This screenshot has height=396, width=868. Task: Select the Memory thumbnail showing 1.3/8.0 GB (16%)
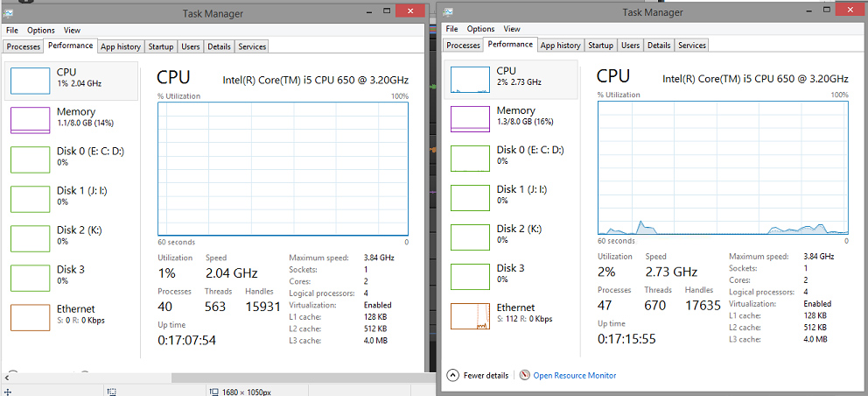(470, 118)
